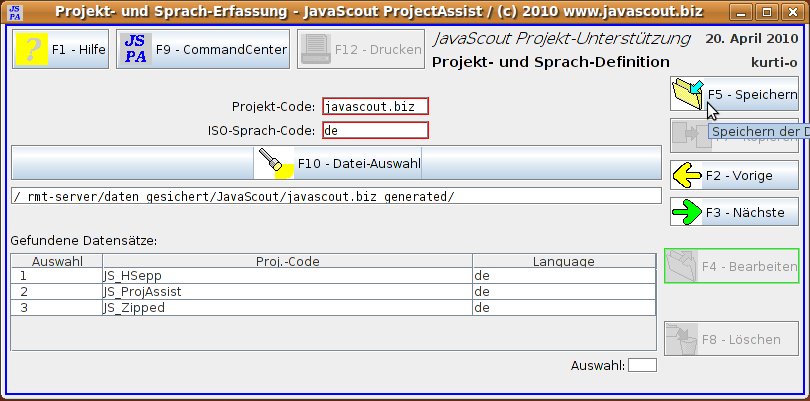Click the green right arrow Nächste icon
Viewport: 810px width, 401px height.
(x=687, y=212)
